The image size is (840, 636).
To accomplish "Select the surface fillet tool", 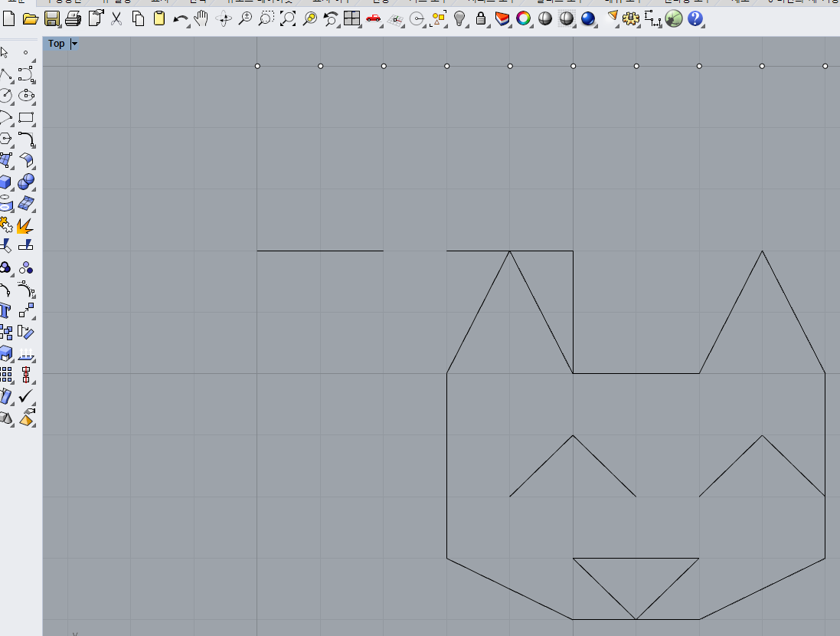I will (x=26, y=160).
